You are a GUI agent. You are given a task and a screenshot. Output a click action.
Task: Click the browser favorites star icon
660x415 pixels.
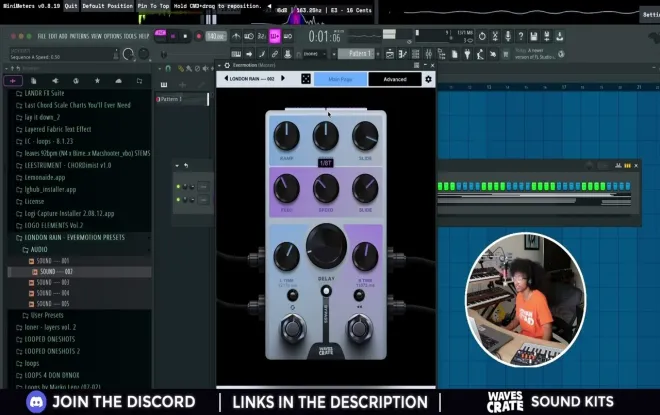coord(97,81)
